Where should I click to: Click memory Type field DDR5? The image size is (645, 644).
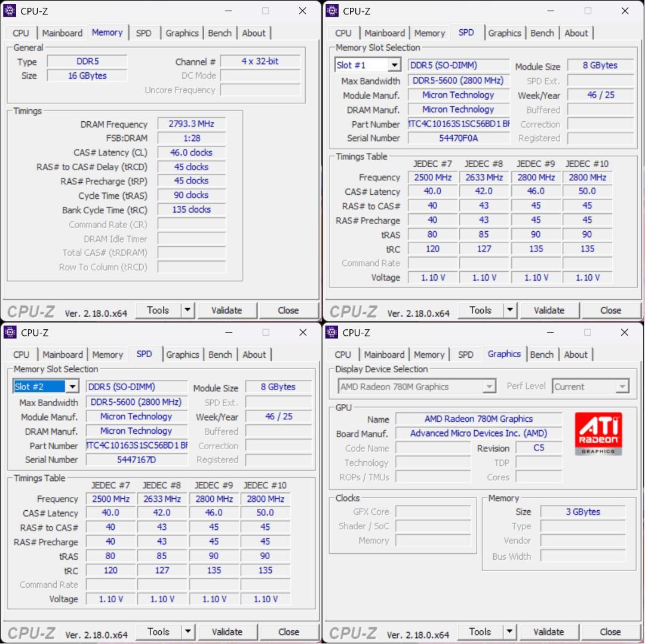coord(87,62)
